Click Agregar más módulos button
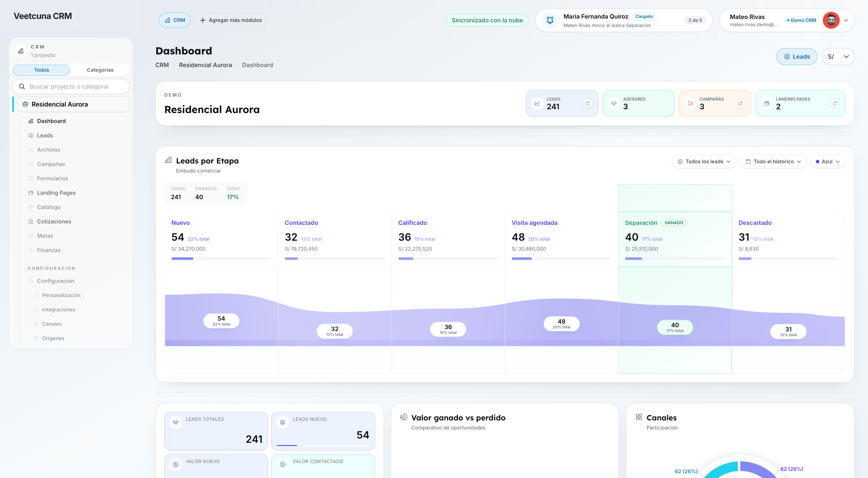Screen dimensions: 868x478 (231, 20)
